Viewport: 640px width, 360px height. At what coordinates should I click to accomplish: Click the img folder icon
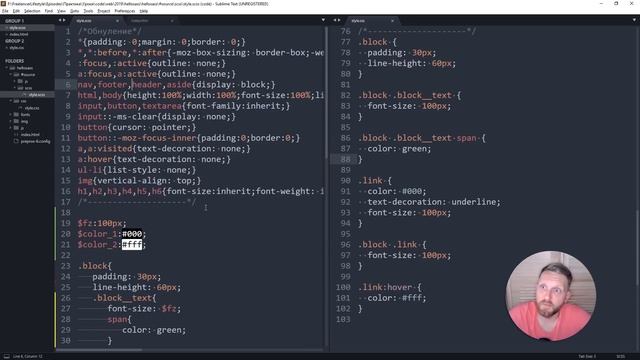16,121
